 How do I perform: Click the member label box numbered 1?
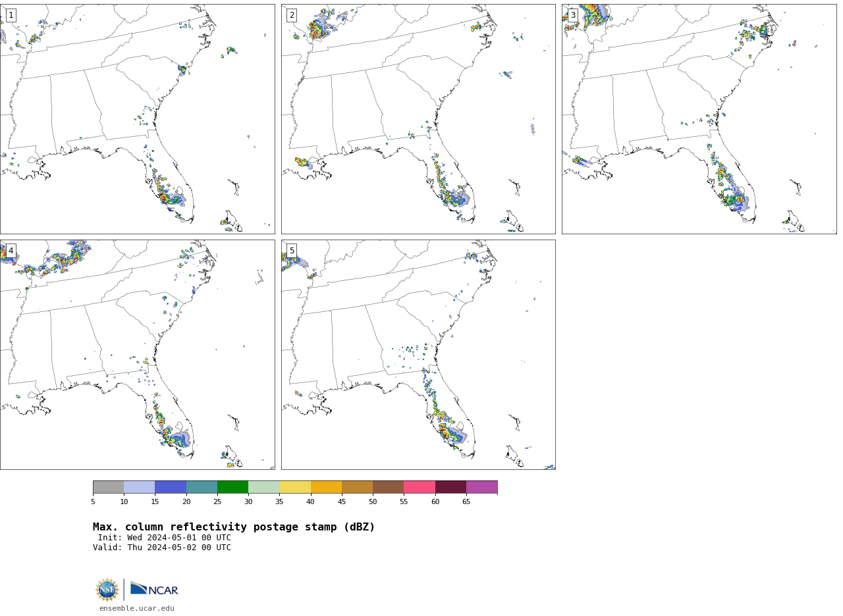point(11,15)
